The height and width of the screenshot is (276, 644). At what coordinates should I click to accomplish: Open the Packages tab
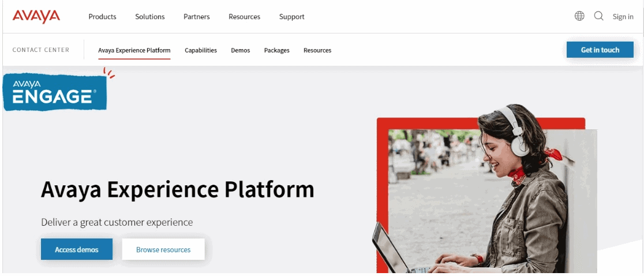(277, 50)
